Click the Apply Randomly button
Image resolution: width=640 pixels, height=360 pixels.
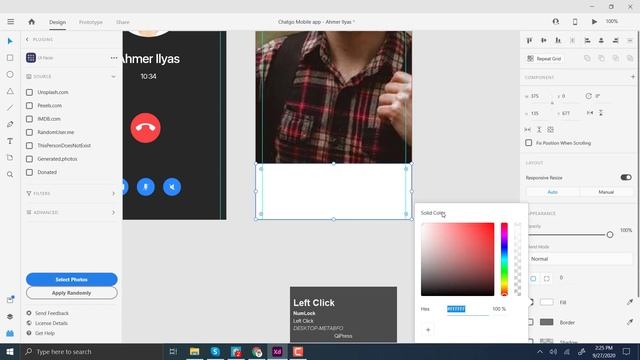[x=71, y=293]
